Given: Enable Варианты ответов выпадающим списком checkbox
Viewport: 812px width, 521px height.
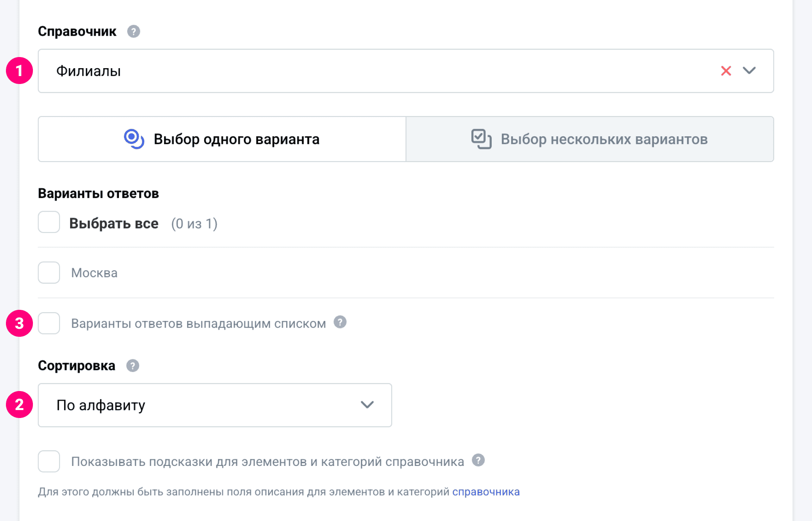Looking at the screenshot, I should point(49,323).
